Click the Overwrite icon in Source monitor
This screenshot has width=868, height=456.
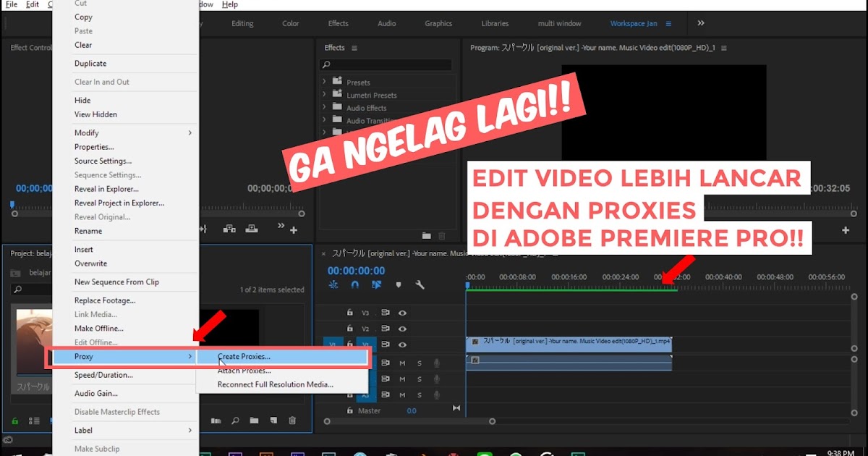(252, 229)
